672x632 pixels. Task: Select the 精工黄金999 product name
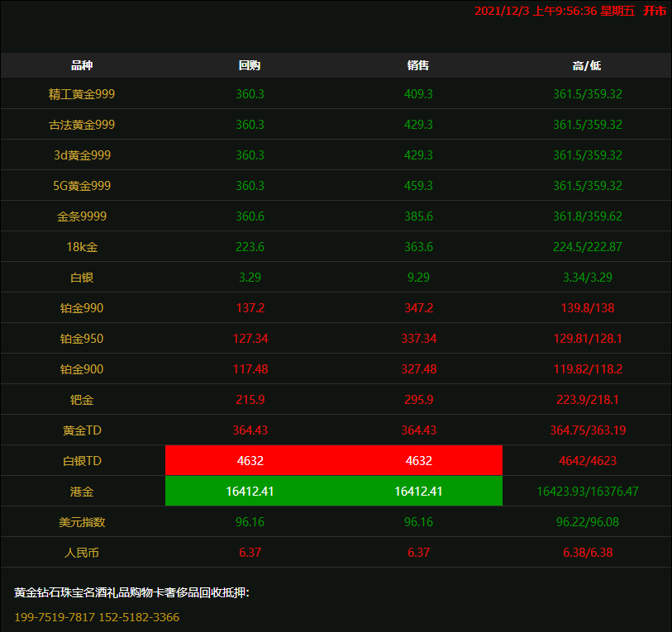(x=82, y=94)
